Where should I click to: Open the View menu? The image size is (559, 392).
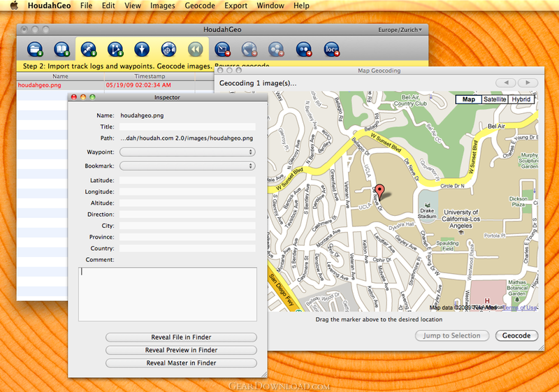[133, 6]
